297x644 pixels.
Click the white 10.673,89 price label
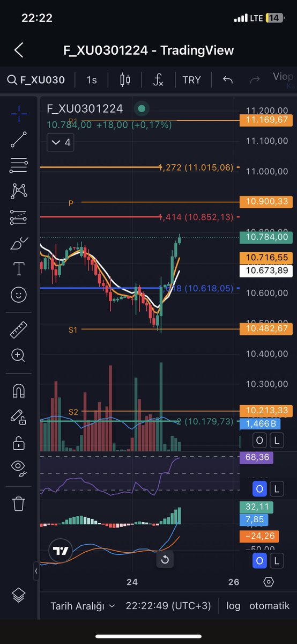pyautogui.click(x=267, y=270)
